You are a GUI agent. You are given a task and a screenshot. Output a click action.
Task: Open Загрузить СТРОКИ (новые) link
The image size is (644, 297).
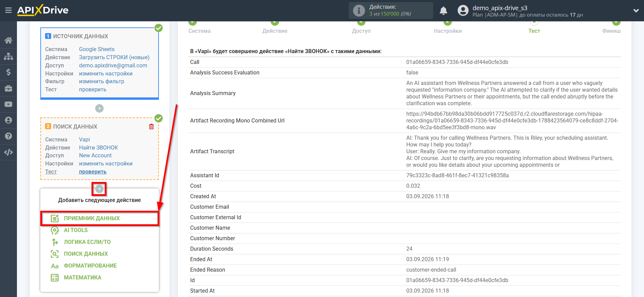click(114, 58)
